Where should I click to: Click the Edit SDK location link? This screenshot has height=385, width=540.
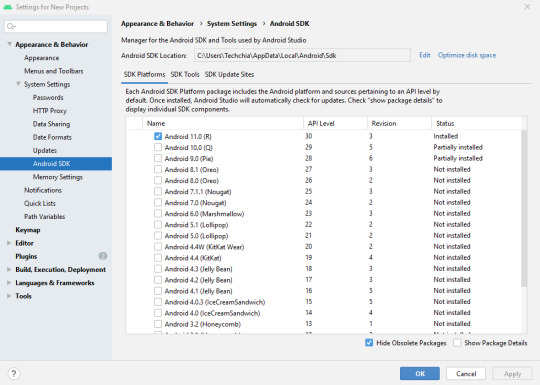pos(425,55)
